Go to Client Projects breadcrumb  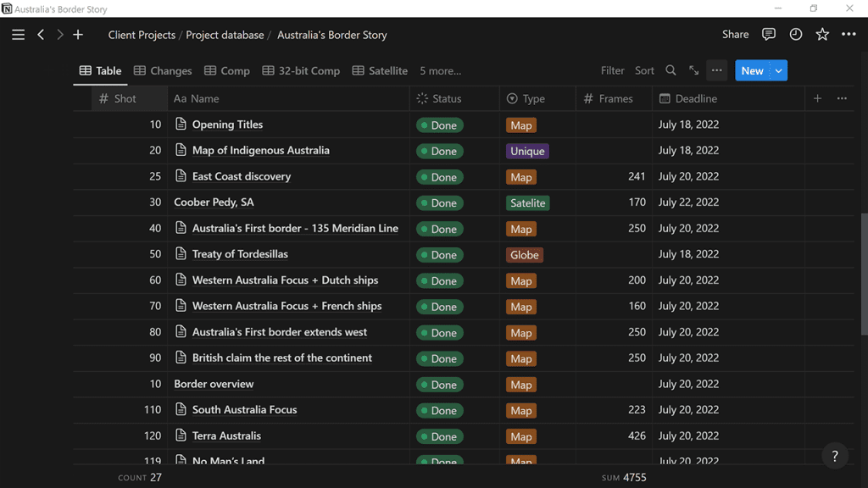point(142,35)
